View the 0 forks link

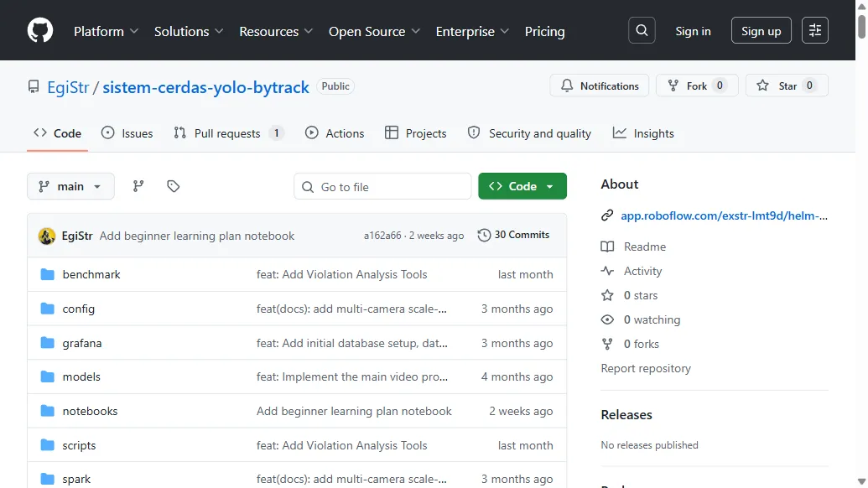click(641, 344)
